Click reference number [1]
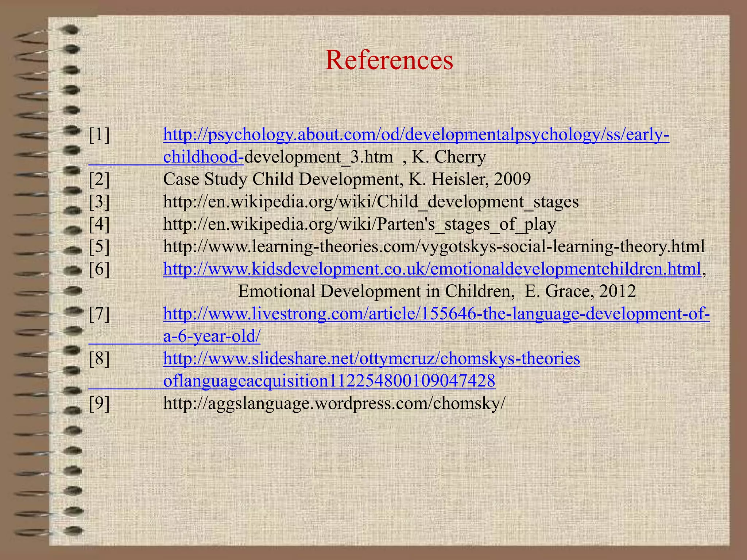The image size is (747, 560). [99, 135]
